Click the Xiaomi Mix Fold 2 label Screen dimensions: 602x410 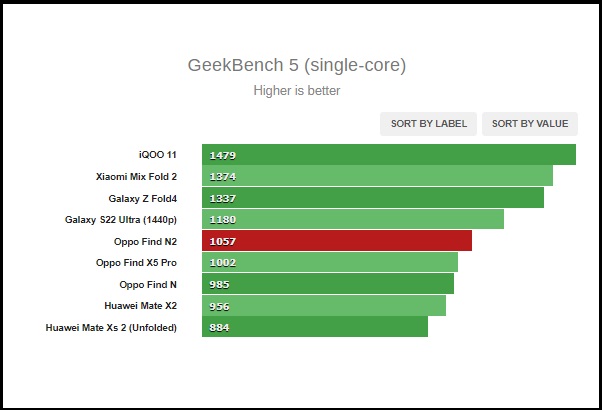(x=136, y=177)
